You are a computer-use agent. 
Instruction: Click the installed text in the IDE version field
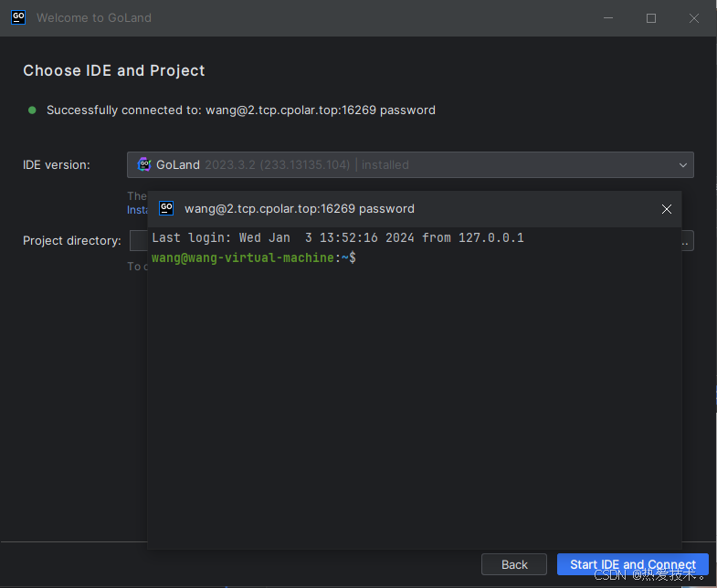pyautogui.click(x=385, y=164)
